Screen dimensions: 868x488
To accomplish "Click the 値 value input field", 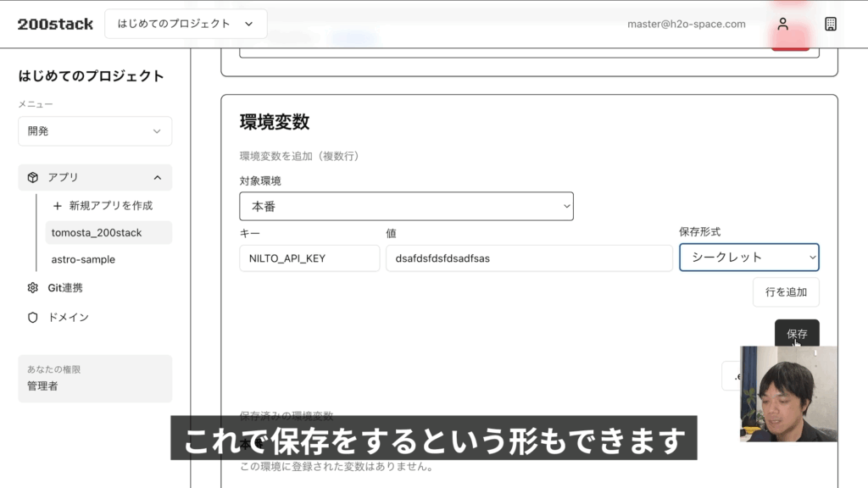I will coord(529,258).
